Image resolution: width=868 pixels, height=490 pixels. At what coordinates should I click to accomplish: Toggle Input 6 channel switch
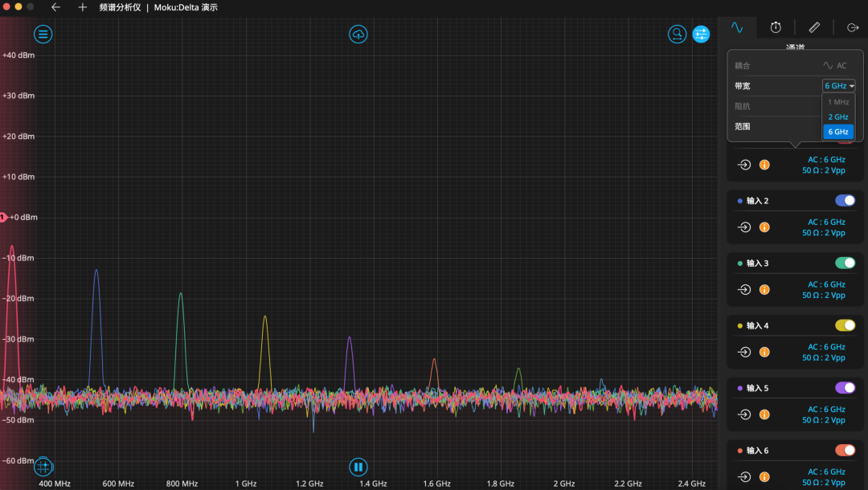click(845, 450)
